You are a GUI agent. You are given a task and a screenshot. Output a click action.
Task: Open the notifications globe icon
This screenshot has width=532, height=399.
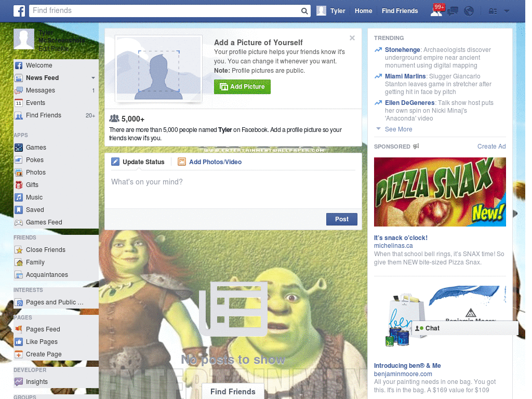[469, 11]
